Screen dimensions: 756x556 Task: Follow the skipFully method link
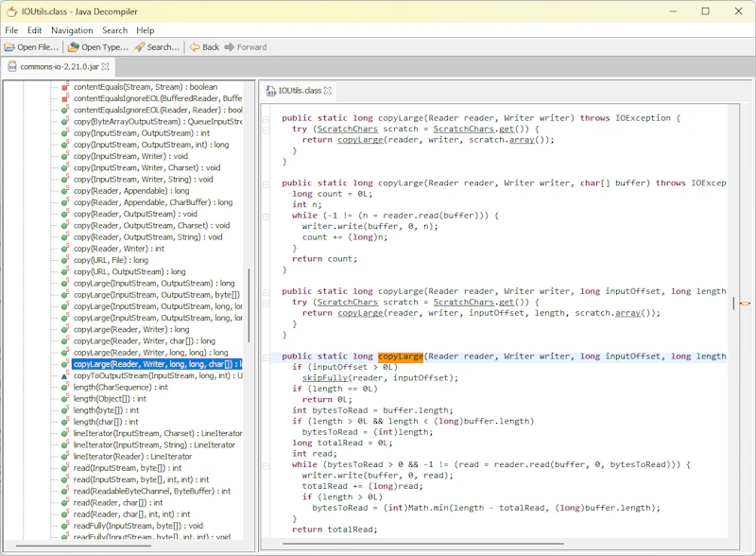click(324, 378)
